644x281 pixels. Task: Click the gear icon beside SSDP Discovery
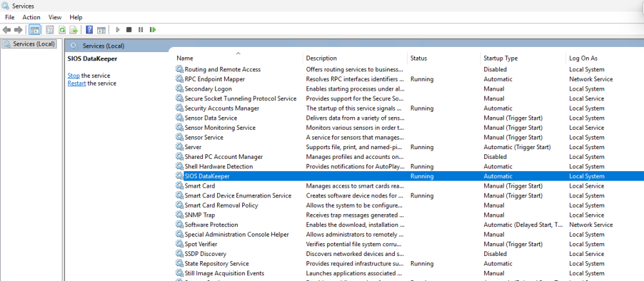click(180, 254)
